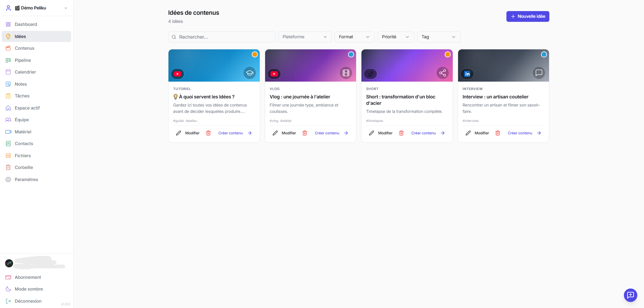Image resolution: width=644 pixels, height=308 pixels.
Task: Open the Abonnement page
Action: [36, 277]
